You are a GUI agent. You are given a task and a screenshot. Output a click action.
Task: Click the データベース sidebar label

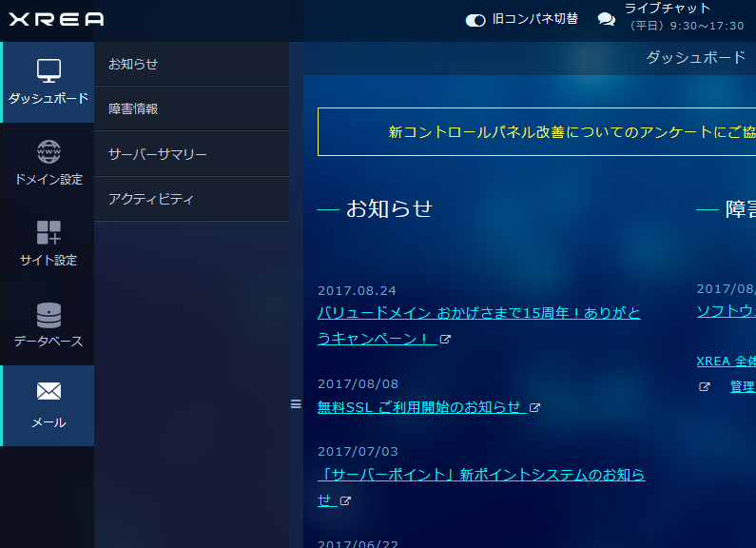48,341
